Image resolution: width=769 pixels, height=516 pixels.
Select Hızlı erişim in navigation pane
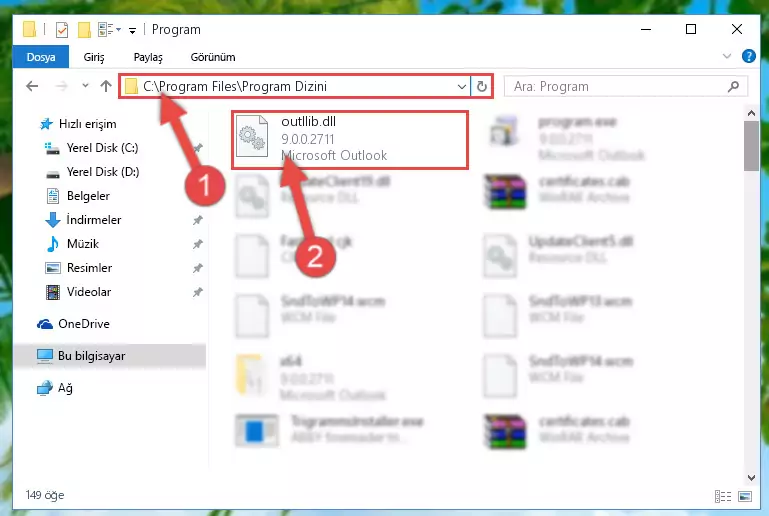87,124
